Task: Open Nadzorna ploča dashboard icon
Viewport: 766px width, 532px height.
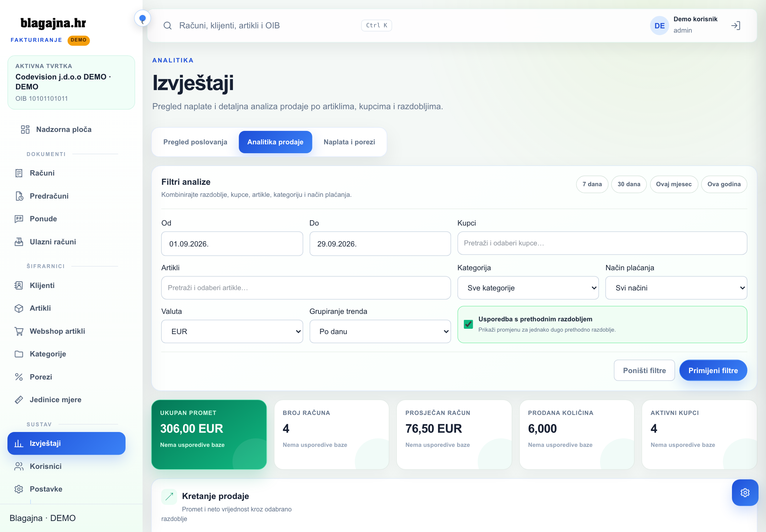Action: pyautogui.click(x=25, y=129)
